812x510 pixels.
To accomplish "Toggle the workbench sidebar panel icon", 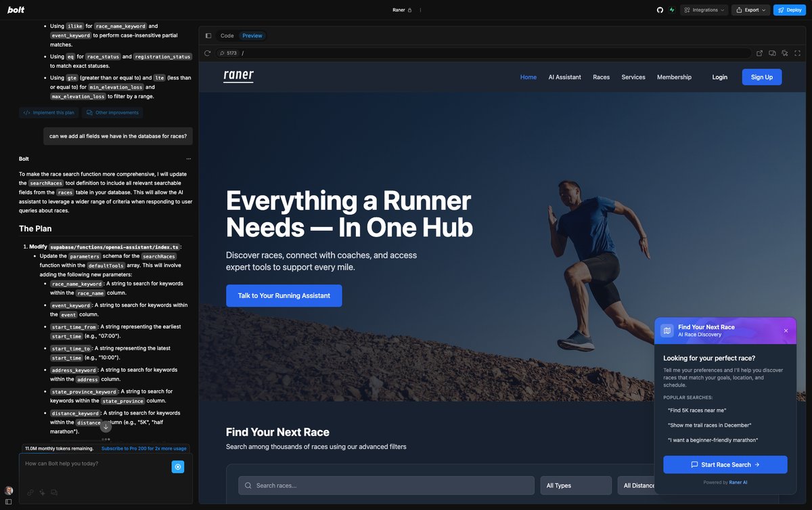I will [208, 36].
